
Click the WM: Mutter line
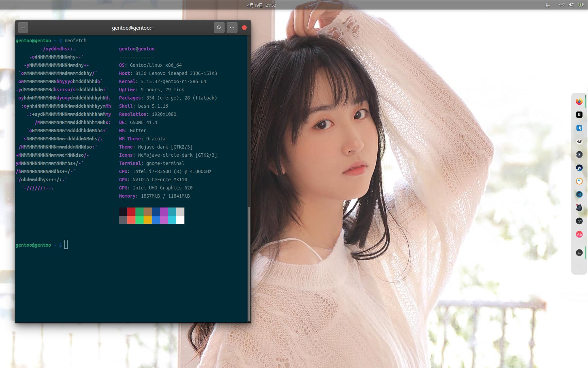click(x=133, y=131)
